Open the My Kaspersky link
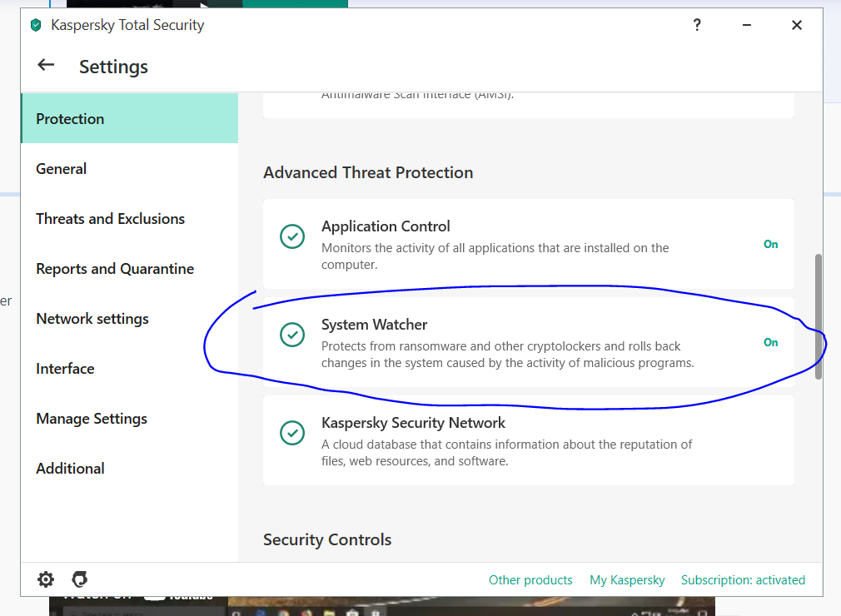Image resolution: width=841 pixels, height=616 pixels. click(x=627, y=580)
